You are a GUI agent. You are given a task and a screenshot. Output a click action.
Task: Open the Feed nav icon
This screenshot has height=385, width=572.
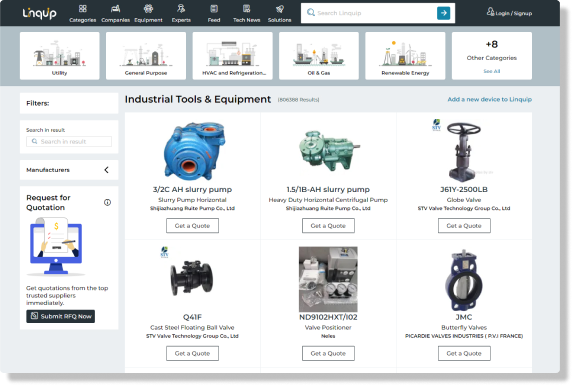pyautogui.click(x=214, y=8)
